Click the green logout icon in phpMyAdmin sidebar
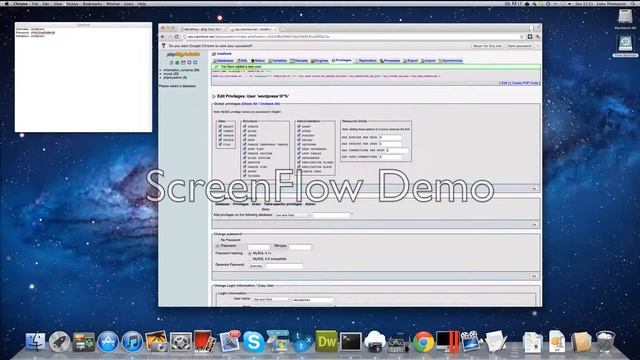The width and height of the screenshot is (640, 360). [177, 62]
